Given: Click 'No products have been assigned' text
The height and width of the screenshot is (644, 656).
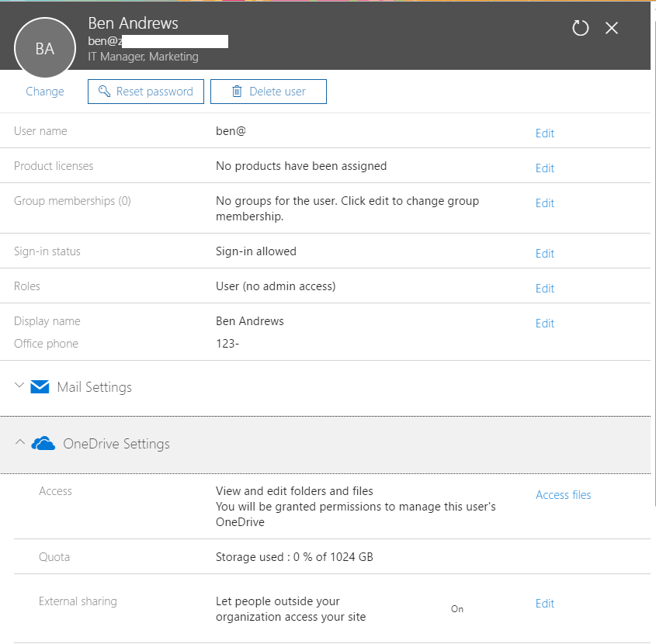Looking at the screenshot, I should (300, 166).
